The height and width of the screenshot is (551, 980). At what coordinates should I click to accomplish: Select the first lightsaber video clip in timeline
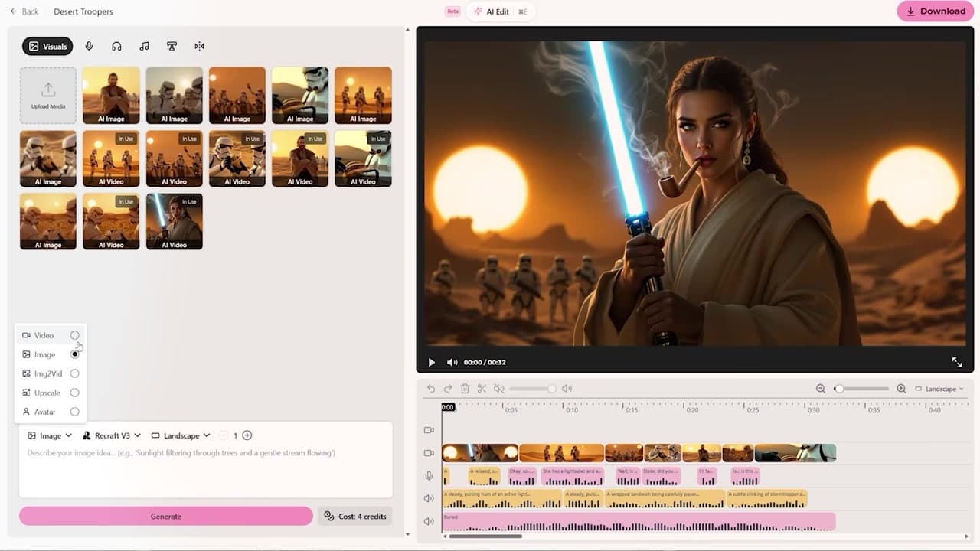[480, 453]
